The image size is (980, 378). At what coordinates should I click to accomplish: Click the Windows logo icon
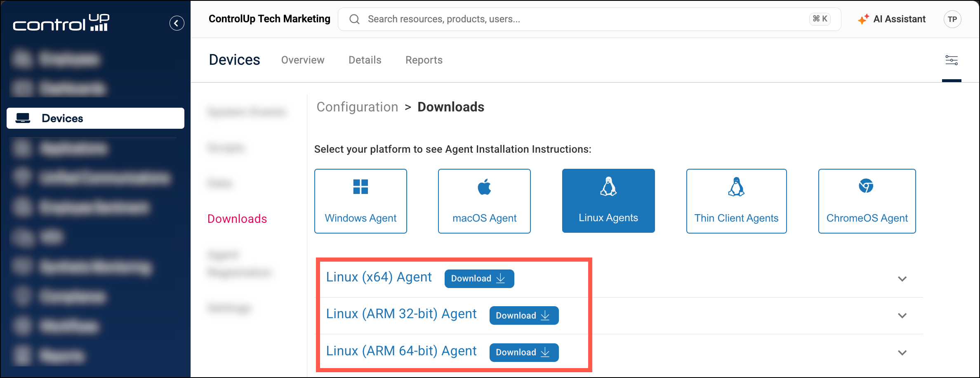(x=360, y=187)
